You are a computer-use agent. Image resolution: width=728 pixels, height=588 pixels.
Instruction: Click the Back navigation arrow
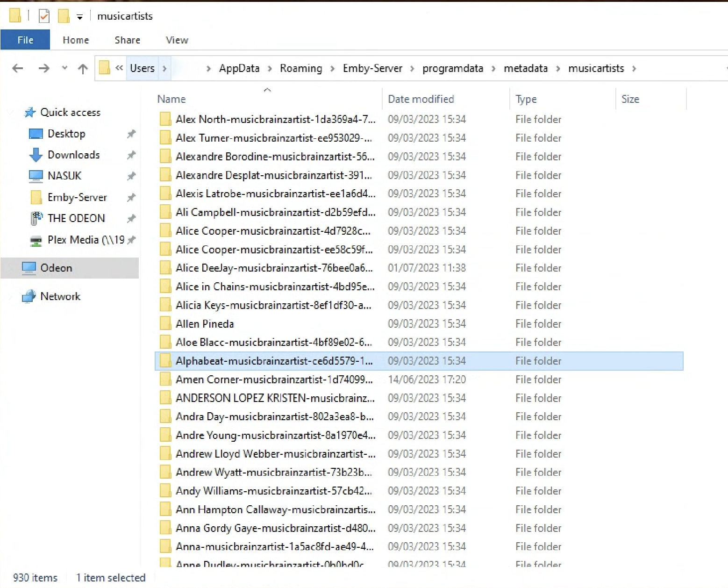tap(18, 69)
